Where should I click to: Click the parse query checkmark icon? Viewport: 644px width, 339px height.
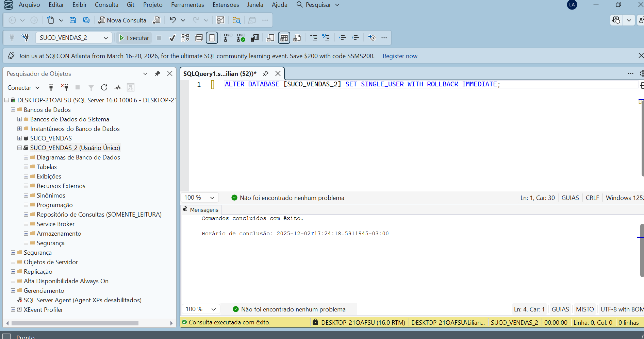point(172,38)
